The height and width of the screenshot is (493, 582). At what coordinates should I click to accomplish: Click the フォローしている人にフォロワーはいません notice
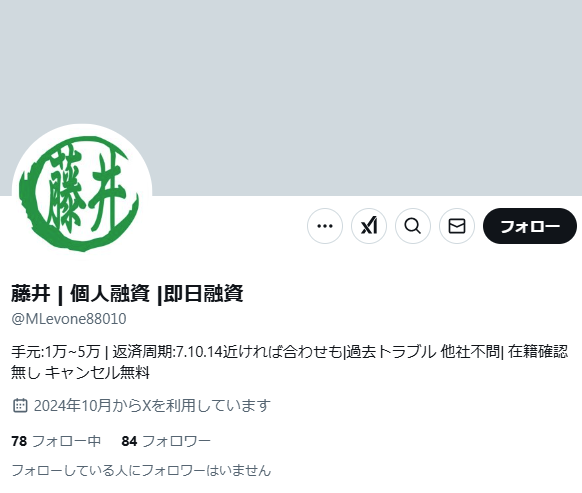point(141,470)
